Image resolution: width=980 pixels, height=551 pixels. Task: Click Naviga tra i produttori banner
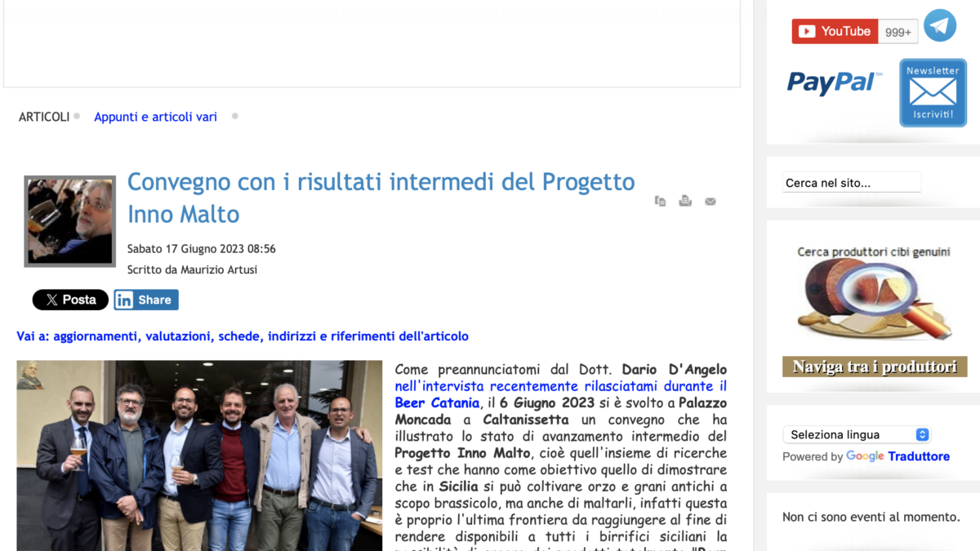tap(875, 367)
